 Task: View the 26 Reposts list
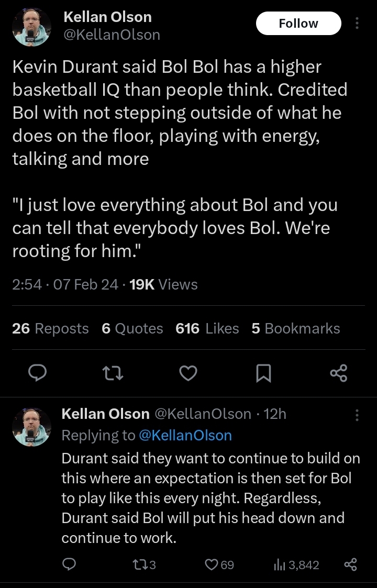point(50,328)
